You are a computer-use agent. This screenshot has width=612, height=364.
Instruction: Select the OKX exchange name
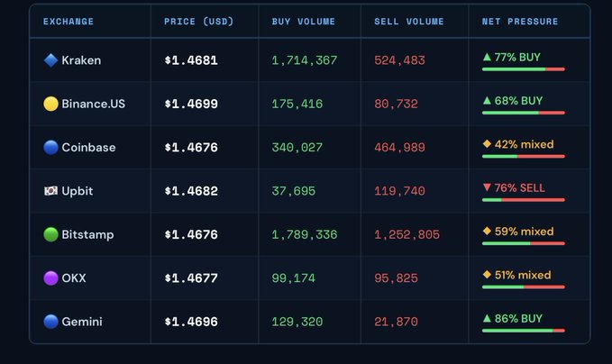click(74, 278)
